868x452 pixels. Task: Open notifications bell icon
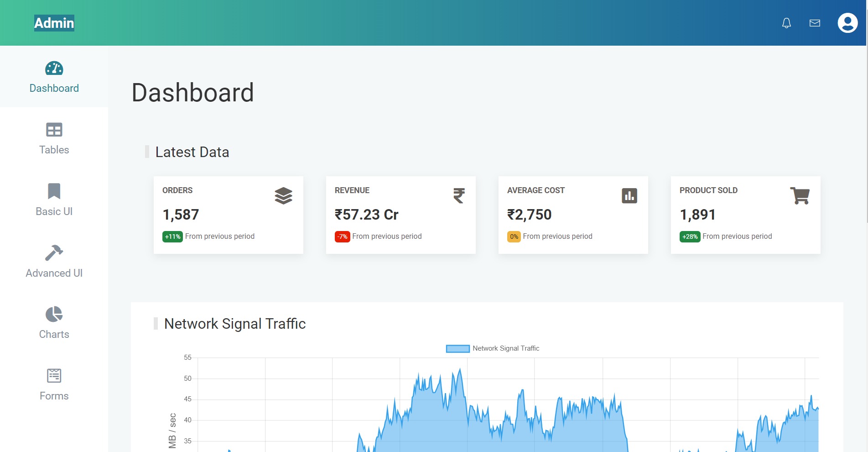click(x=786, y=23)
